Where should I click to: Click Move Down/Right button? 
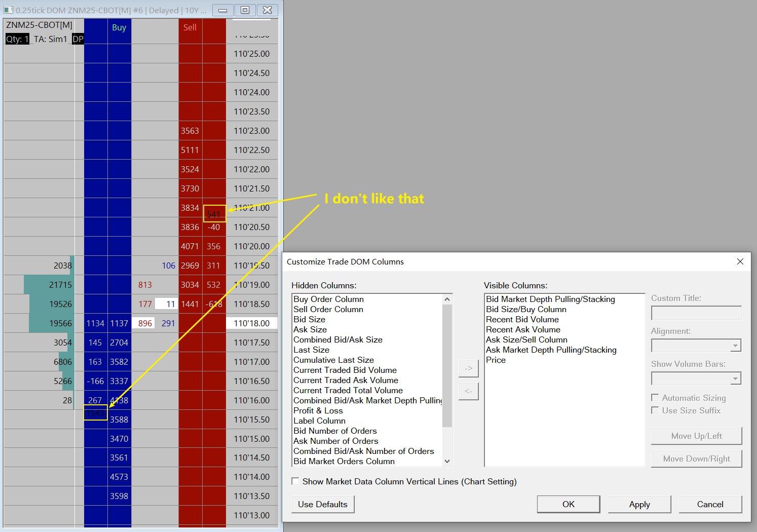pos(696,459)
